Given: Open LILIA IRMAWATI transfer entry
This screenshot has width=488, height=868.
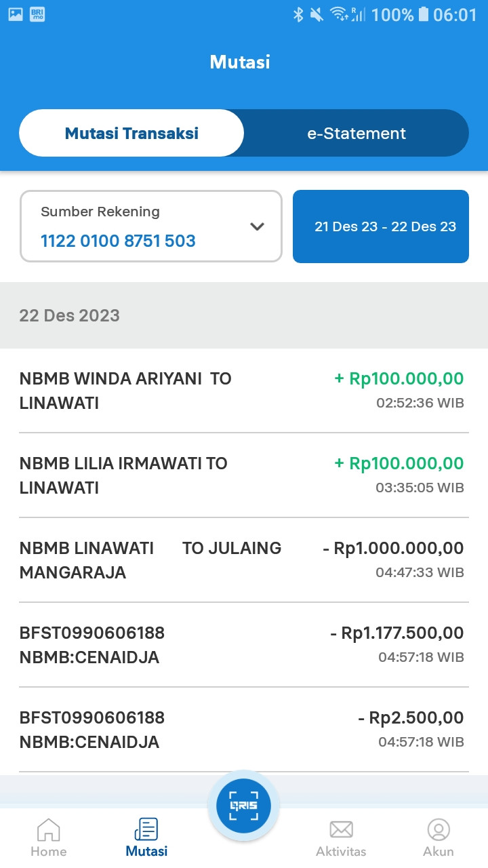Looking at the screenshot, I should [x=244, y=475].
